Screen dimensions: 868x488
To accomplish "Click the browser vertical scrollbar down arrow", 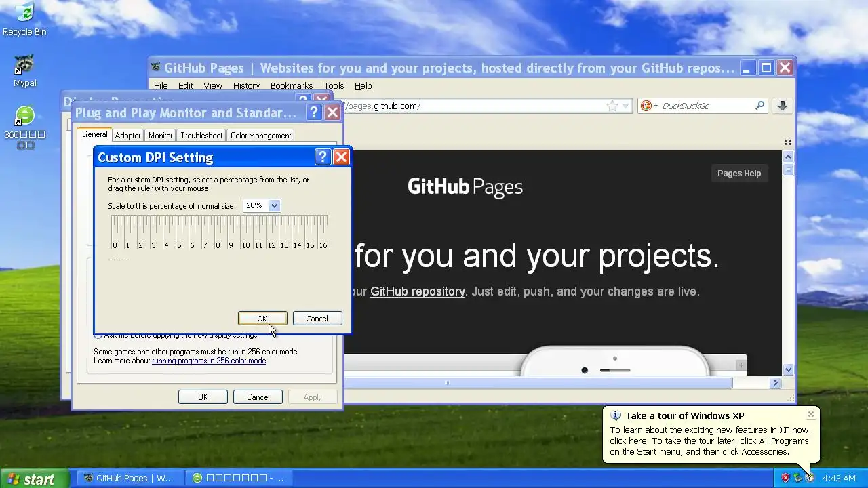I will pos(788,370).
